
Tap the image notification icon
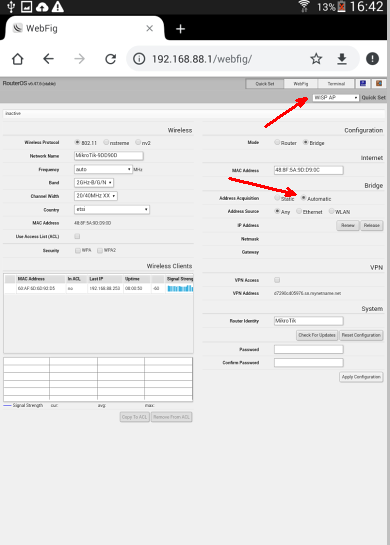pyautogui.click(x=26, y=7)
